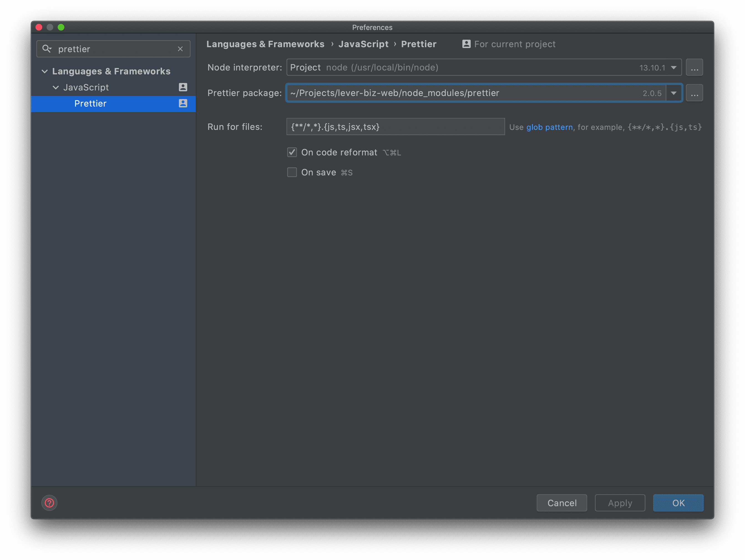Click the search magnifier icon
This screenshot has height=560, width=745.
tap(47, 49)
